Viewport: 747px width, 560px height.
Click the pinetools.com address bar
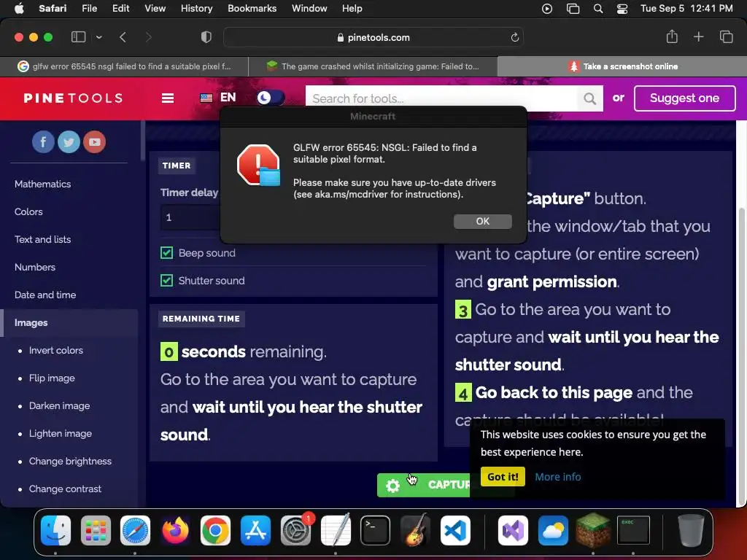[373, 37]
